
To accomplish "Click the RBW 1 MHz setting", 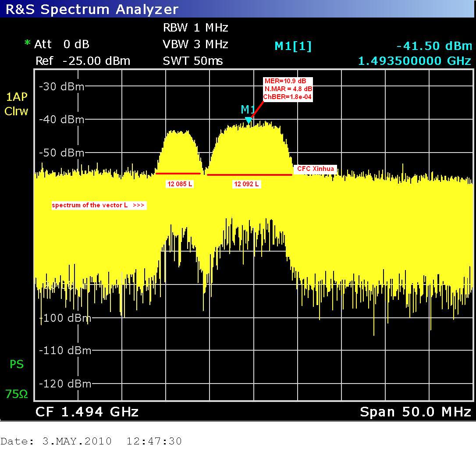I will (195, 28).
